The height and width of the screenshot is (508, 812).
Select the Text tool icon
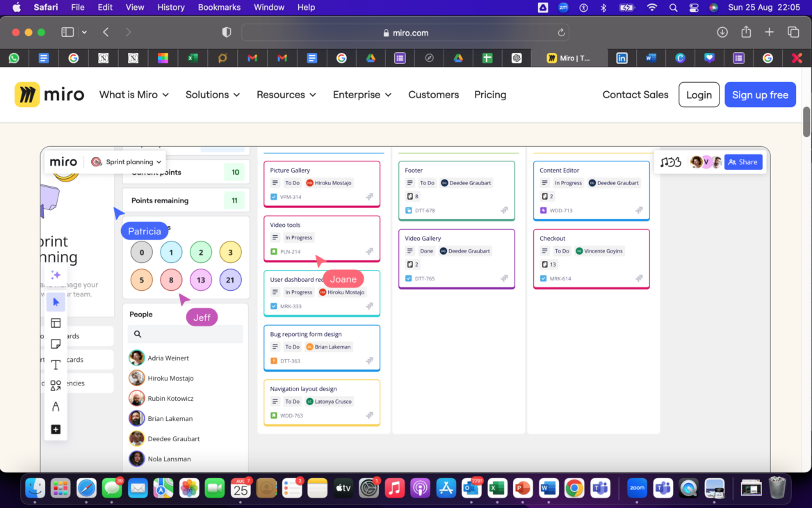point(56,365)
